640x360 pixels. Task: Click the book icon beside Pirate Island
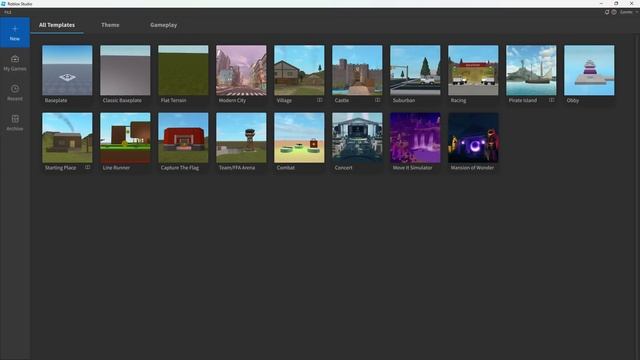pyautogui.click(x=551, y=100)
